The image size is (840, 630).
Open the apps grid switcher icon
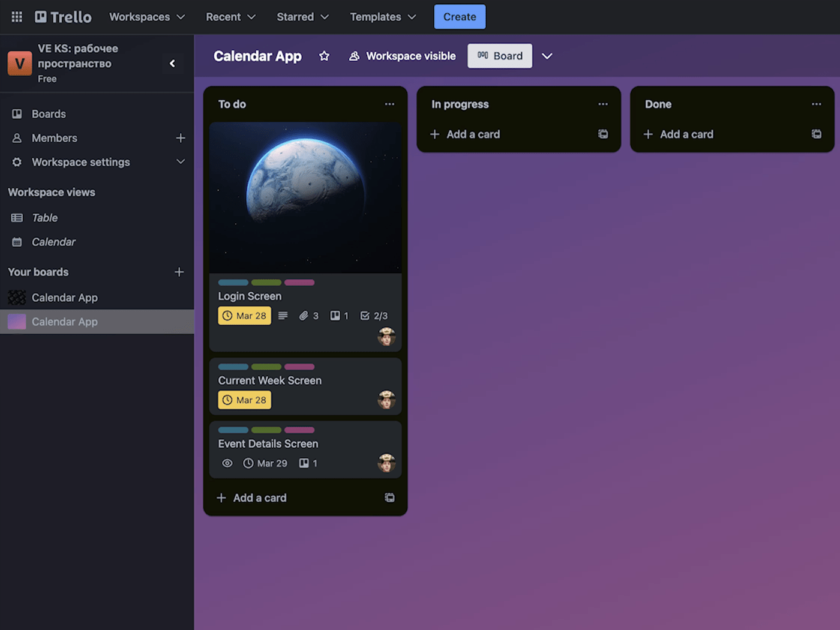click(x=16, y=16)
